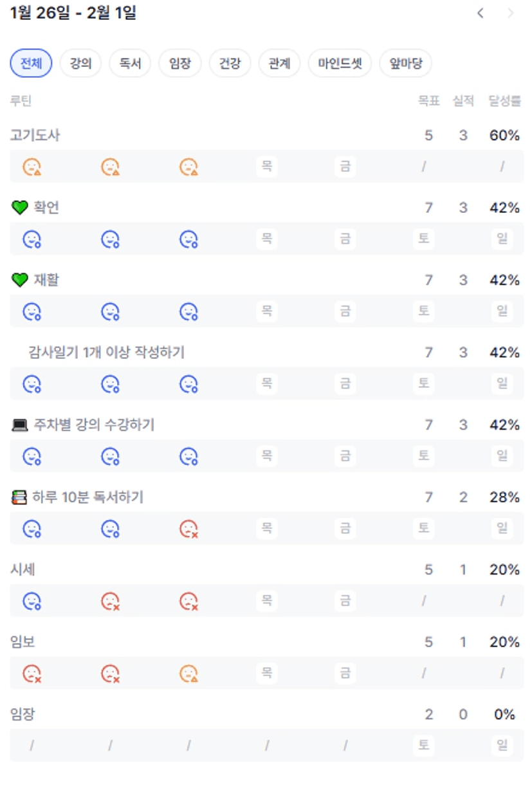Go to next week with right chevron
This screenshot has width=532, height=790.
click(x=511, y=14)
